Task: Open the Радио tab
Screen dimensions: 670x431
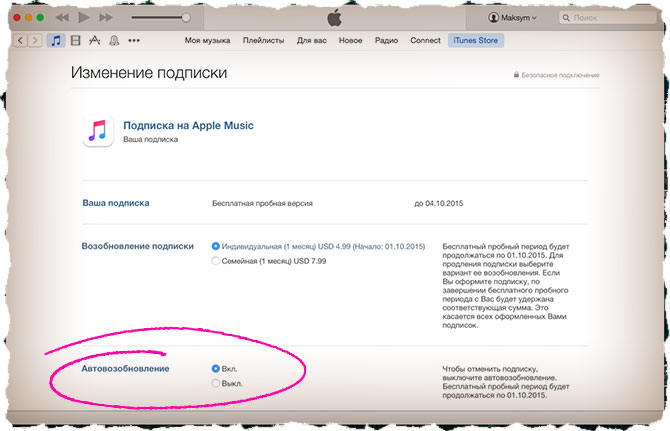Action: (386, 41)
